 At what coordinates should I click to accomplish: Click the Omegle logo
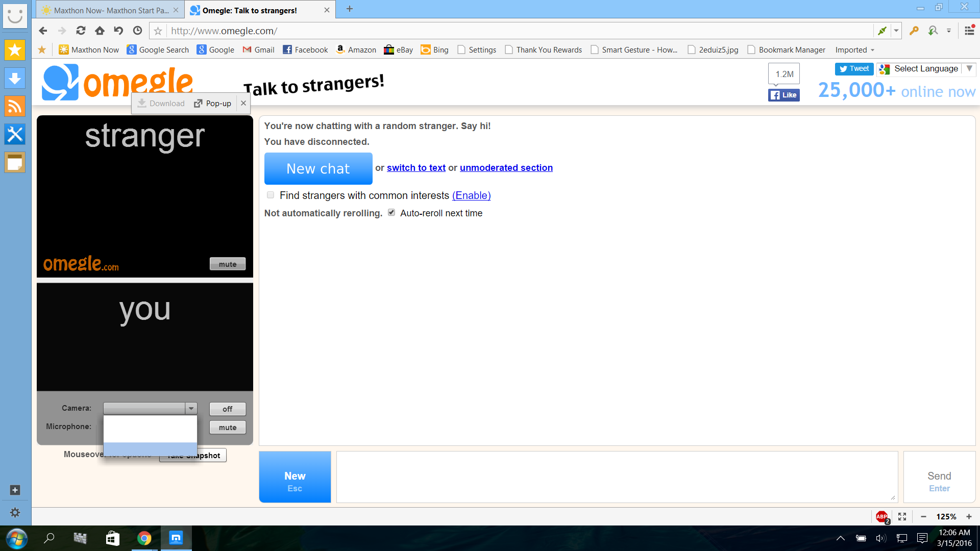[x=118, y=82]
